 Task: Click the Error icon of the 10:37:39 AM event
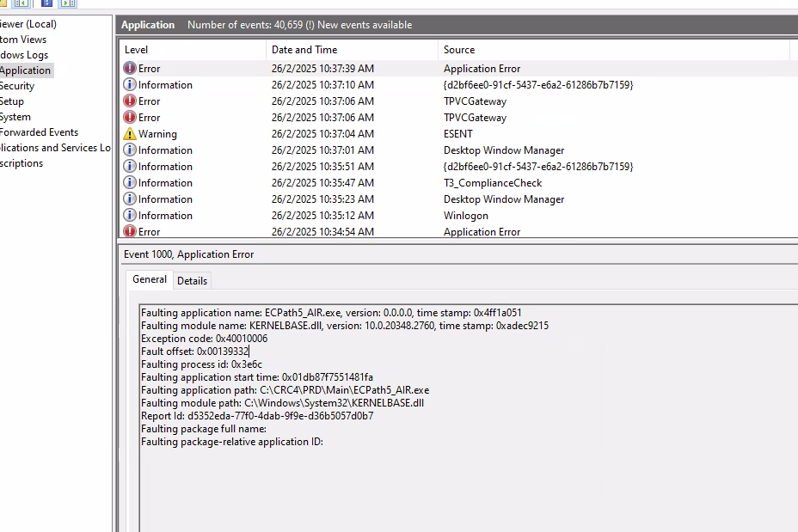[130, 69]
